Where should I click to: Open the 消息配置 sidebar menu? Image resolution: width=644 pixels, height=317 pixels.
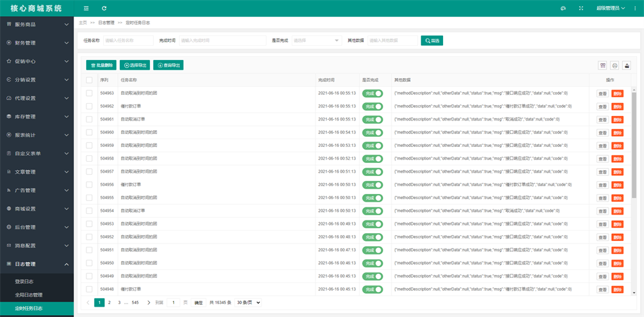point(37,245)
